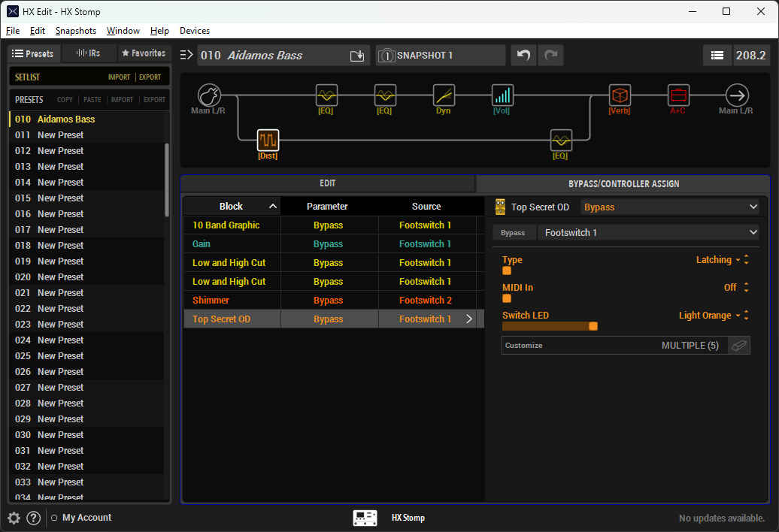Viewport: 779px width, 532px height.
Task: Select the Main L/R output block
Action: coord(737,95)
